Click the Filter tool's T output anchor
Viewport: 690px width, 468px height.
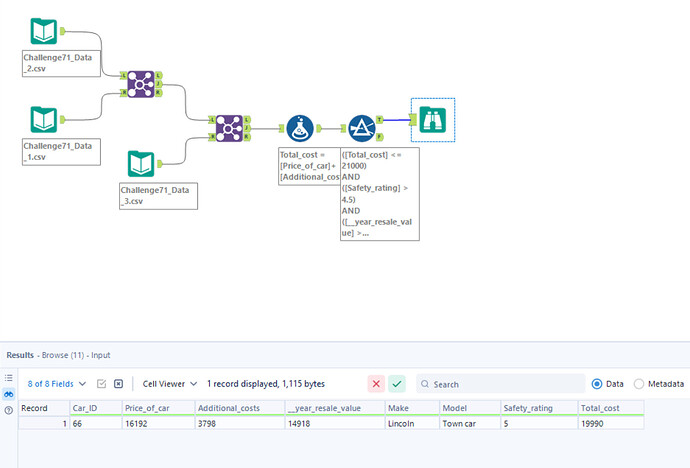(x=380, y=120)
